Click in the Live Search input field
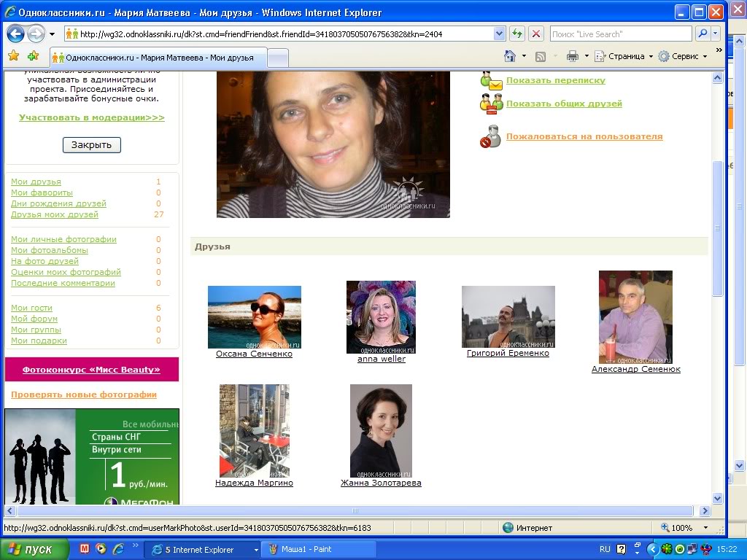Image resolution: width=747 pixels, height=560 pixels. (620, 34)
